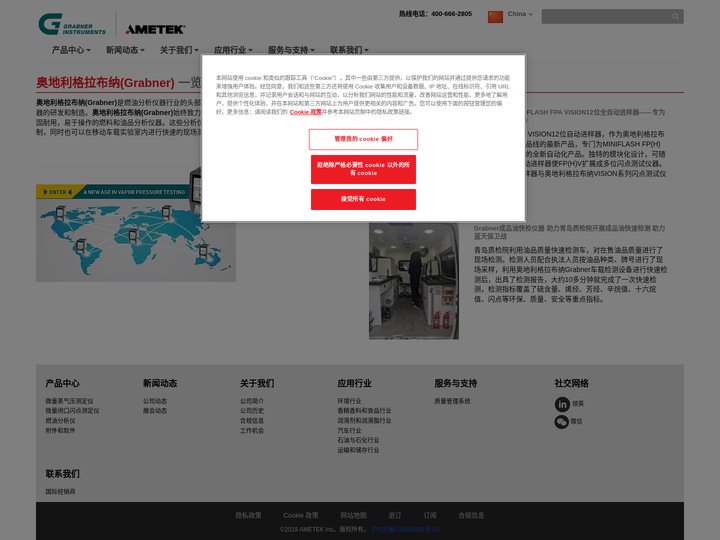Click the blue ICP registration link

point(405,529)
